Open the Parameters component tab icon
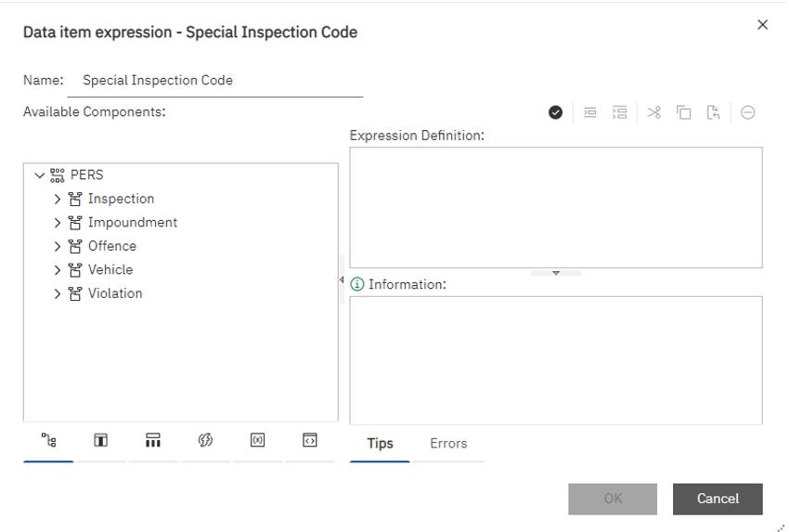The image size is (789, 532). pyautogui.click(x=257, y=440)
